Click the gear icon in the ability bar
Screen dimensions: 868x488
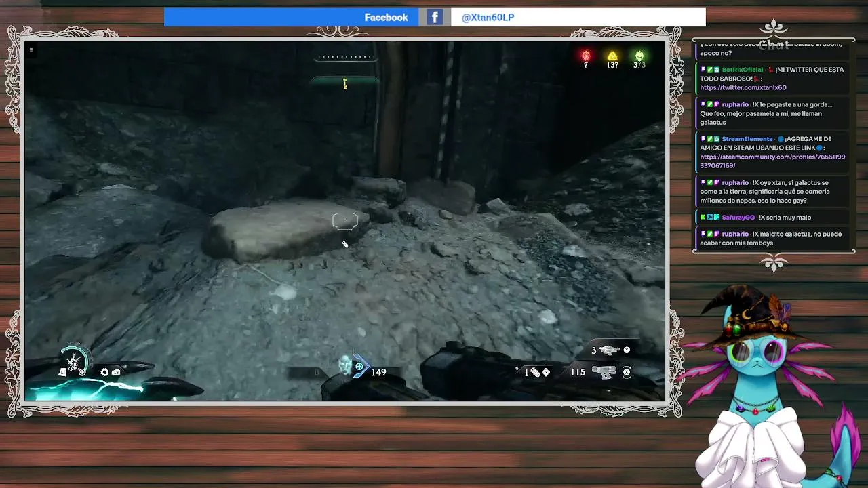(104, 372)
